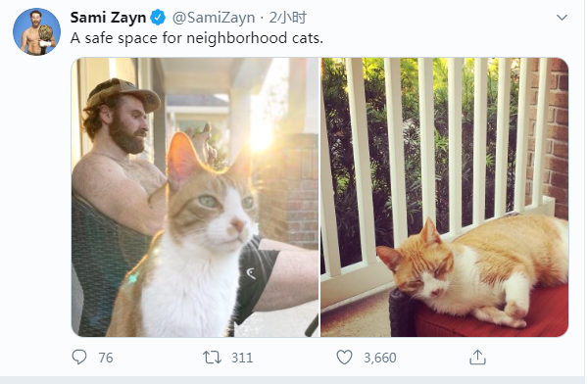Open the tweet options chevron menu
This screenshot has height=384, width=588.
click(x=562, y=18)
